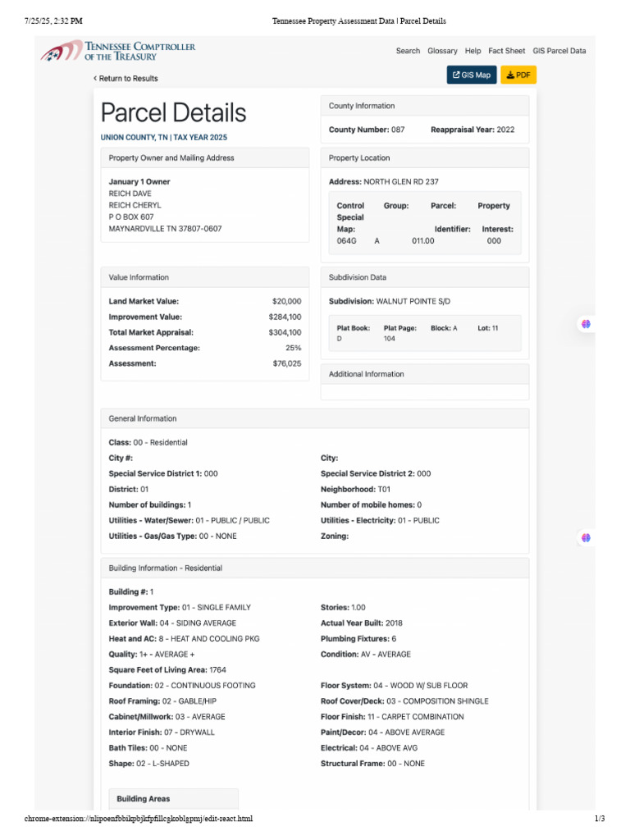The height and width of the screenshot is (840, 630).
Task: Select Exterior Wall 04 - SIDING AVERAGE
Action: point(199,623)
